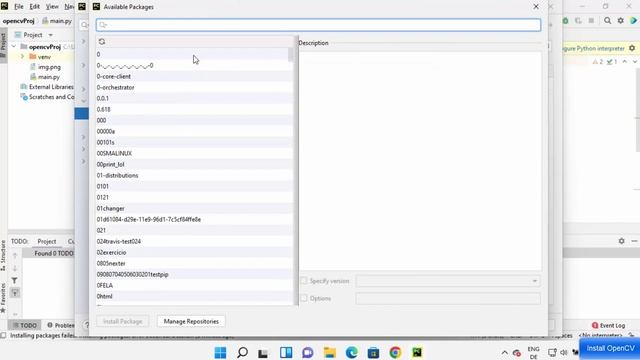
Task: Select the 01changer package
Action: click(x=194, y=209)
